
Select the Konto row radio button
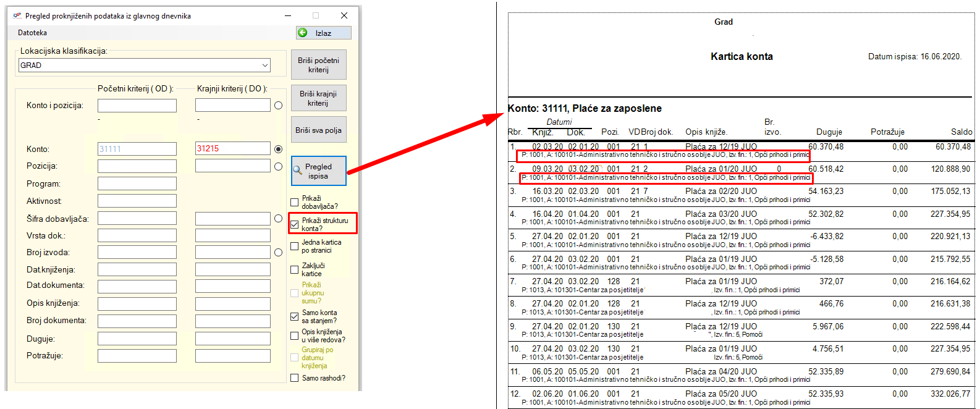pyautogui.click(x=278, y=149)
